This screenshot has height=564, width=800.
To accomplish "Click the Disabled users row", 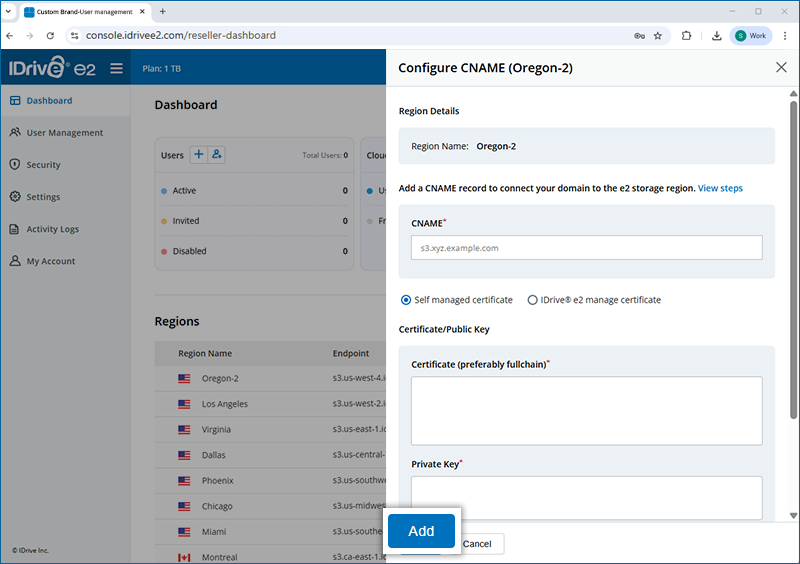I will tap(254, 251).
